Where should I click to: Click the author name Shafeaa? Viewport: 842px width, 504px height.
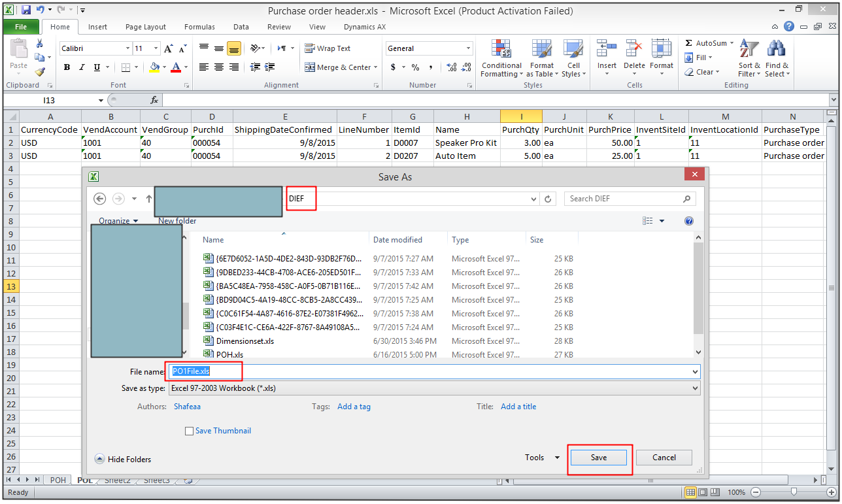(x=187, y=407)
